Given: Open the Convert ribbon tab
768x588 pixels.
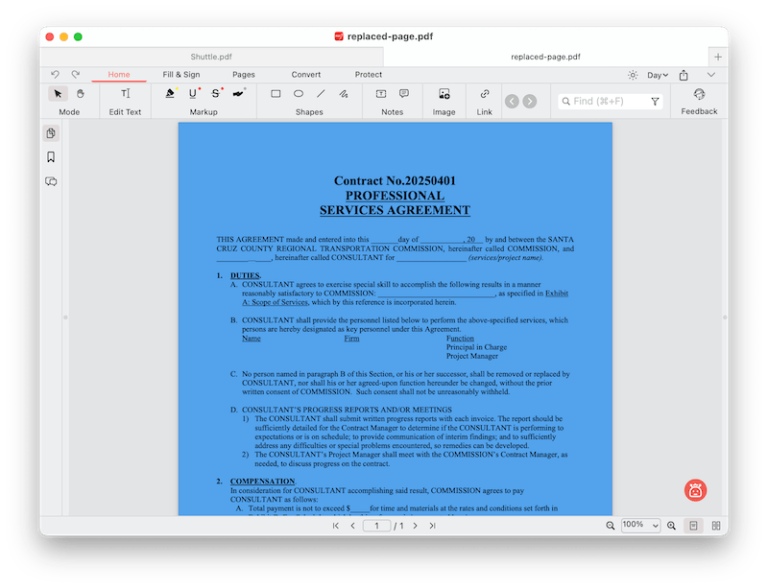Looking at the screenshot, I should click(306, 74).
